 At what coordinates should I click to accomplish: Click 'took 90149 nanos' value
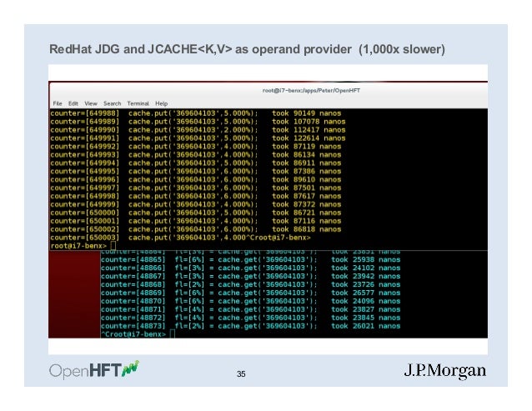coord(306,113)
